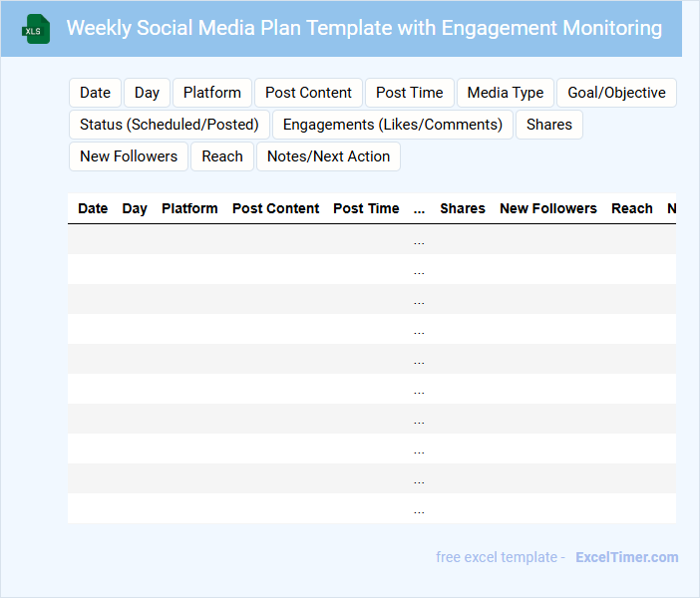Select the Day tag button
The width and height of the screenshot is (700, 598).
tap(147, 93)
